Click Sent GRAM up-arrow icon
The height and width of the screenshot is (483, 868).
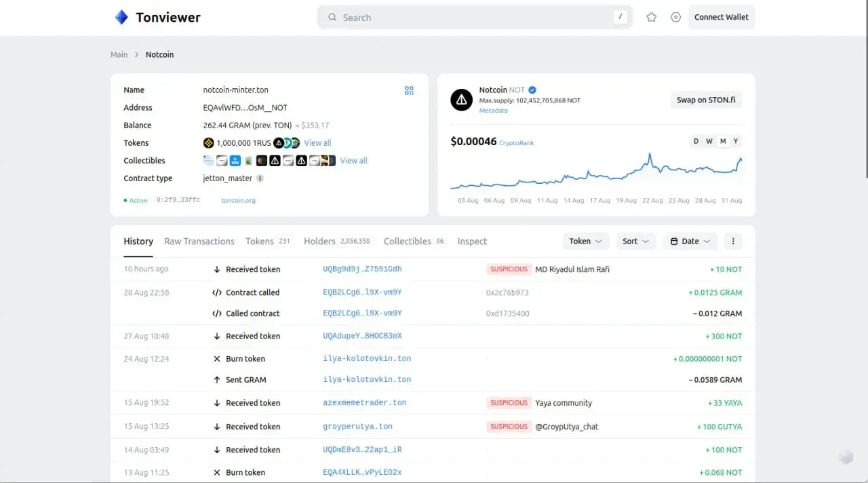coord(217,380)
